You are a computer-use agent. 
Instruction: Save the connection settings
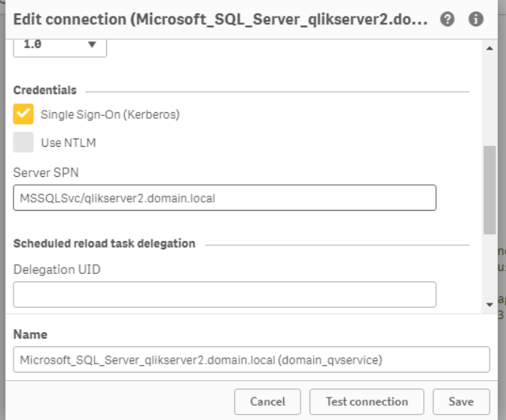pos(461,402)
